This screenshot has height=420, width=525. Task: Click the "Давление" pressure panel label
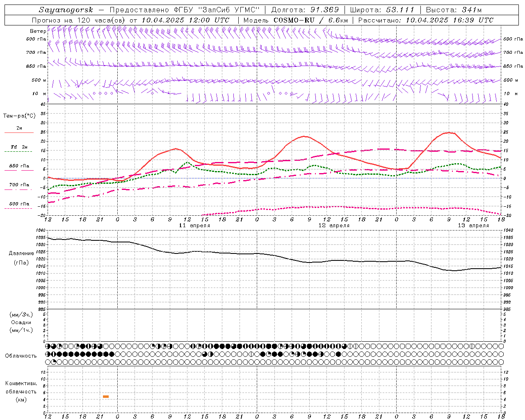pos(21,253)
